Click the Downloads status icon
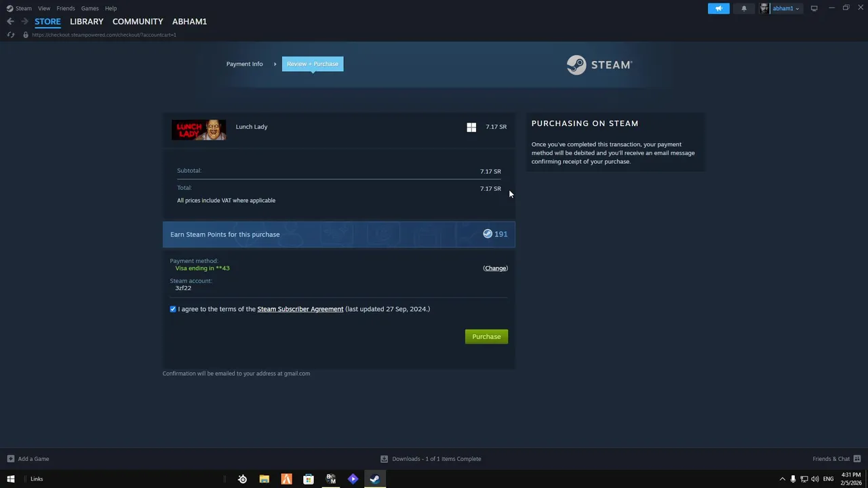Viewport: 868px width, 488px height. [x=384, y=459]
